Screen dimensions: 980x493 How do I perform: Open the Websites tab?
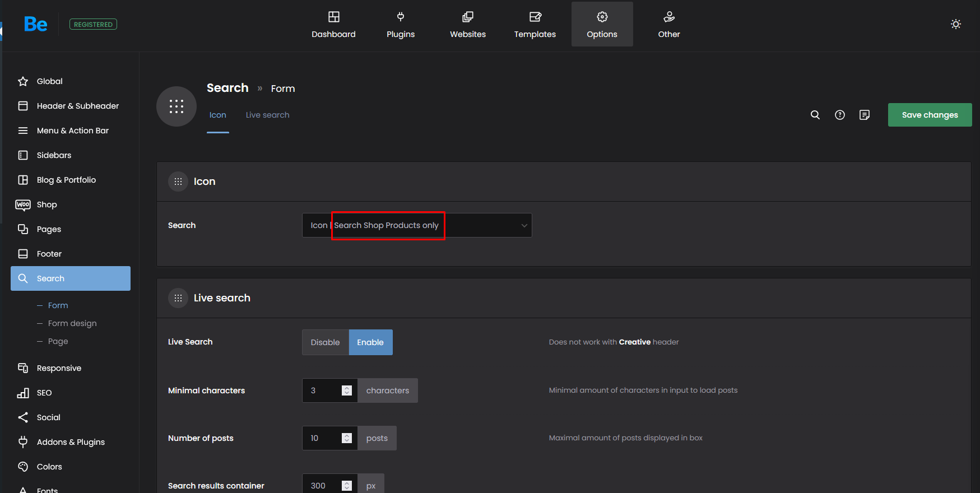pos(468,25)
